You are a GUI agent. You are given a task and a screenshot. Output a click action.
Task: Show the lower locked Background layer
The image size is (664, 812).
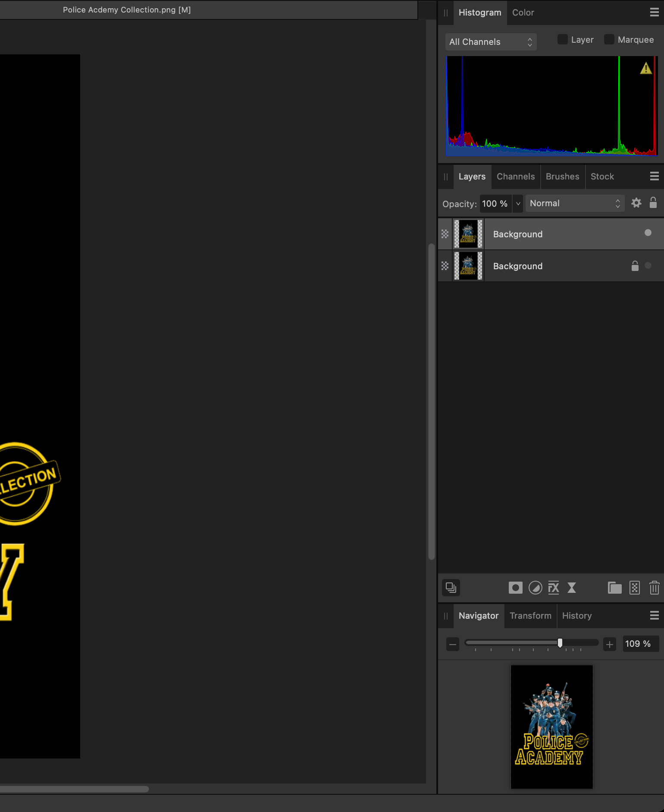pos(648,265)
